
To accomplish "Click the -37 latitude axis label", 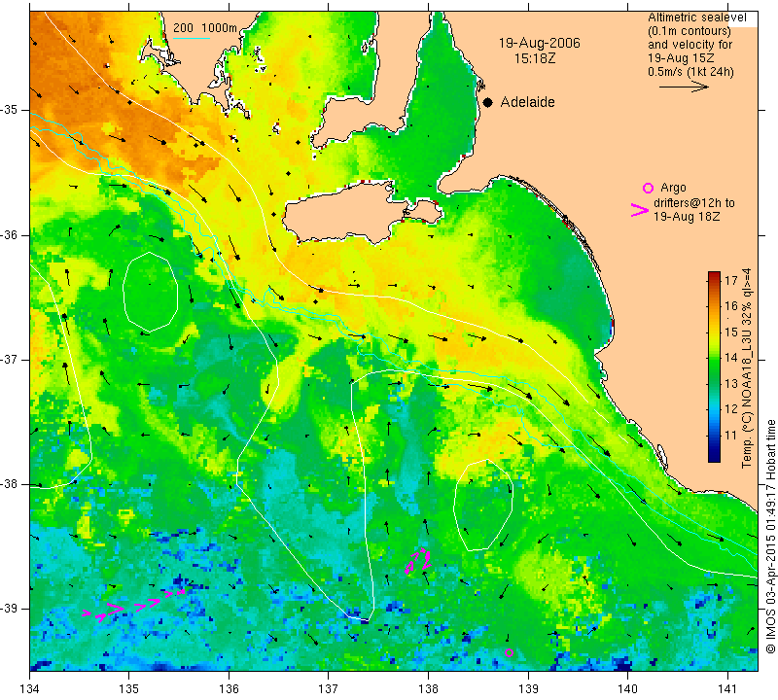I will click(10, 359).
